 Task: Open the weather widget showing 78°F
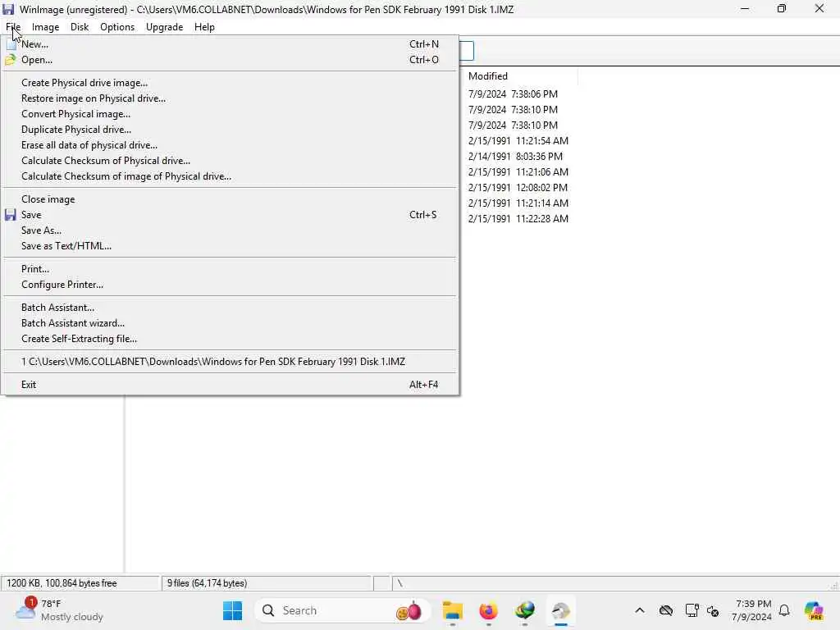click(x=59, y=610)
